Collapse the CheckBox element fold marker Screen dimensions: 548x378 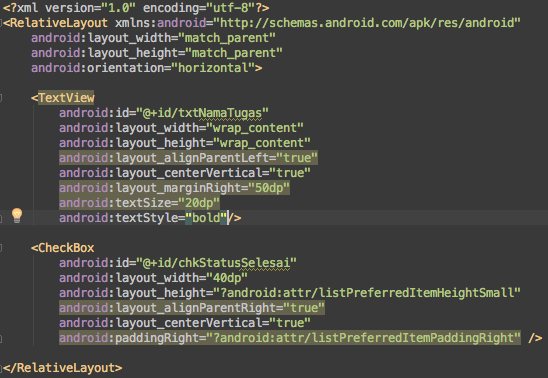(x=1, y=248)
